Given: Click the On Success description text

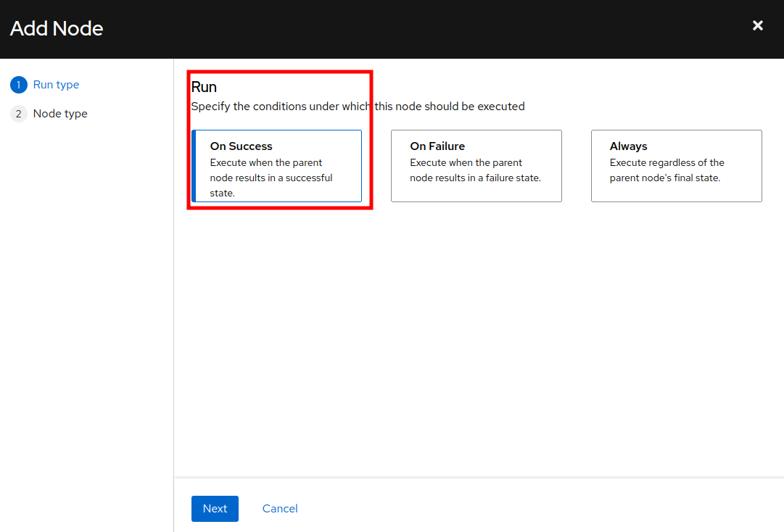Looking at the screenshot, I should tap(271, 178).
